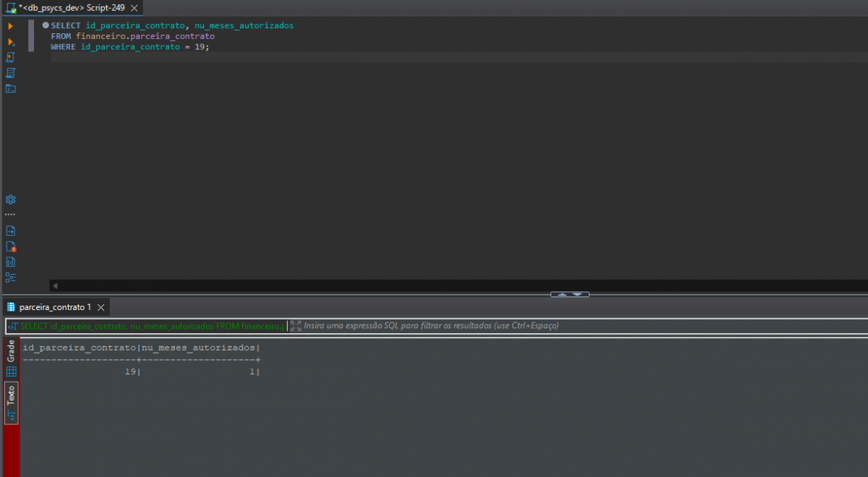Click the empty fourth line of the editor
868x477 pixels.
point(459,57)
